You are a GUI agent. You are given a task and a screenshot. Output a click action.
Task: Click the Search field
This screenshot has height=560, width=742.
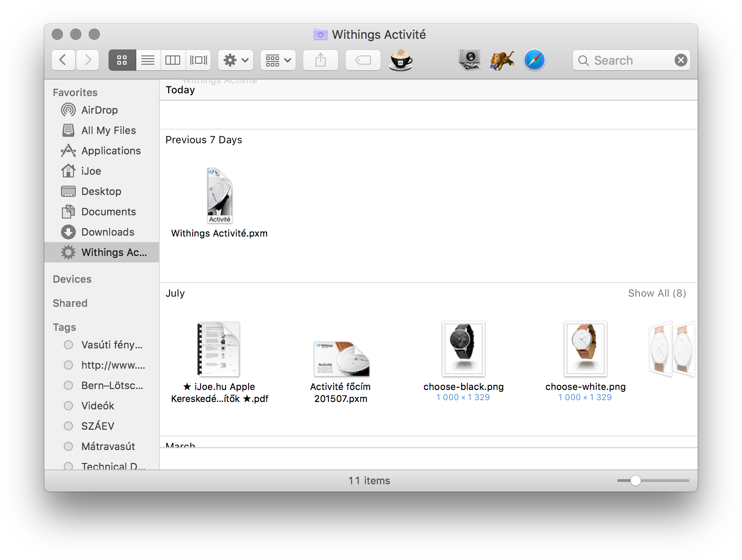[x=631, y=60]
